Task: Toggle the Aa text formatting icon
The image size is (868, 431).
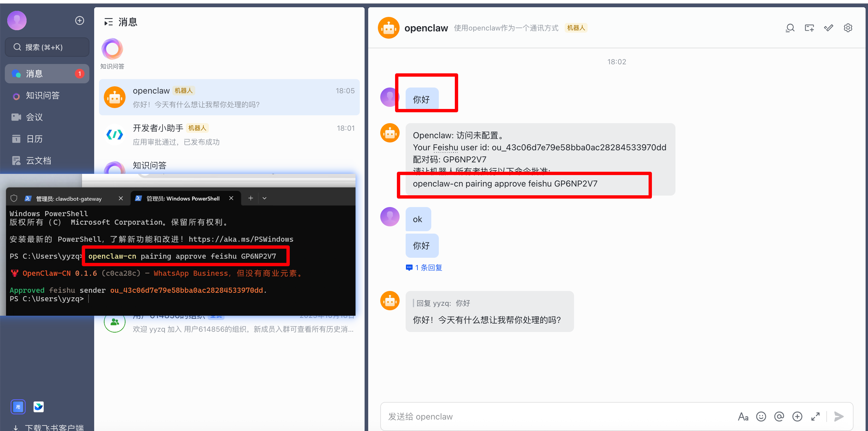Action: [743, 417]
